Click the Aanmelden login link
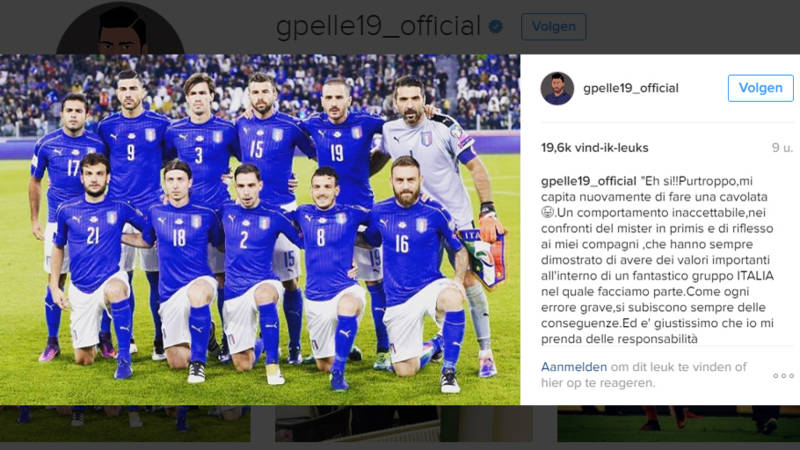Image resolution: width=800 pixels, height=450 pixels. [574, 367]
